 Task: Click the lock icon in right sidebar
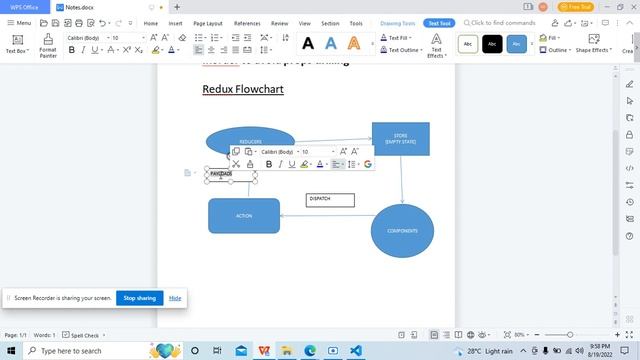[629, 135]
